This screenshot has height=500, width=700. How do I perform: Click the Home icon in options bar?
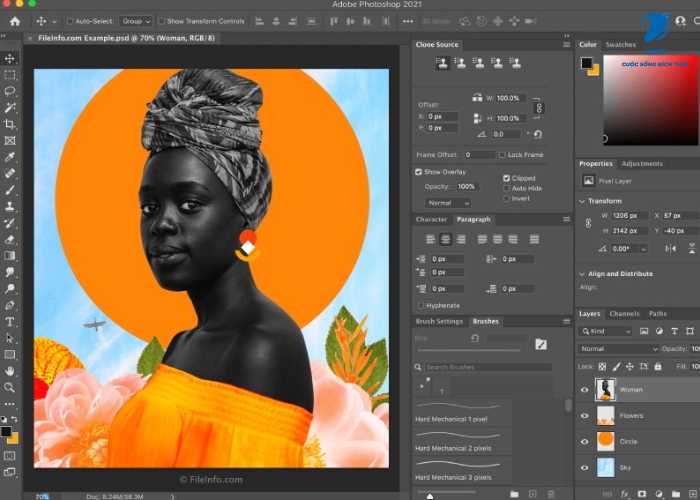click(x=15, y=21)
